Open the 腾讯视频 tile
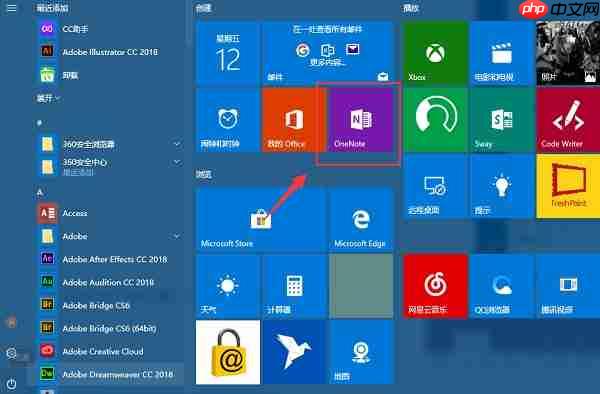 coord(568,287)
